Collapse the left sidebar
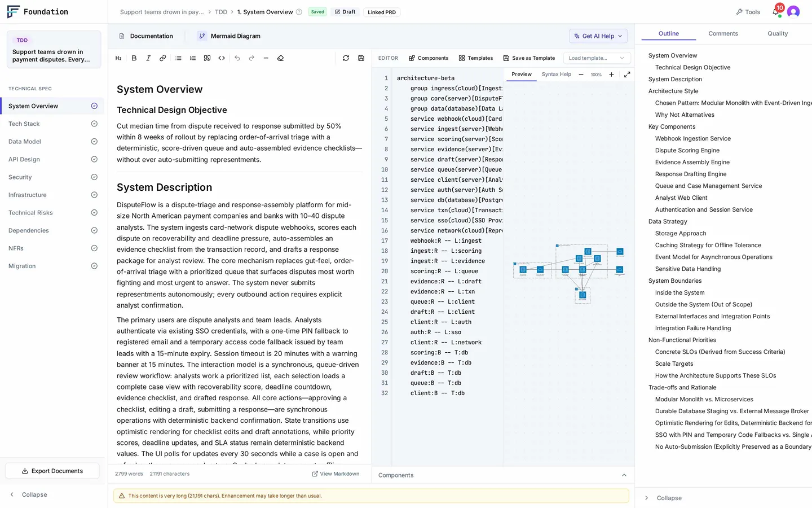 29,494
